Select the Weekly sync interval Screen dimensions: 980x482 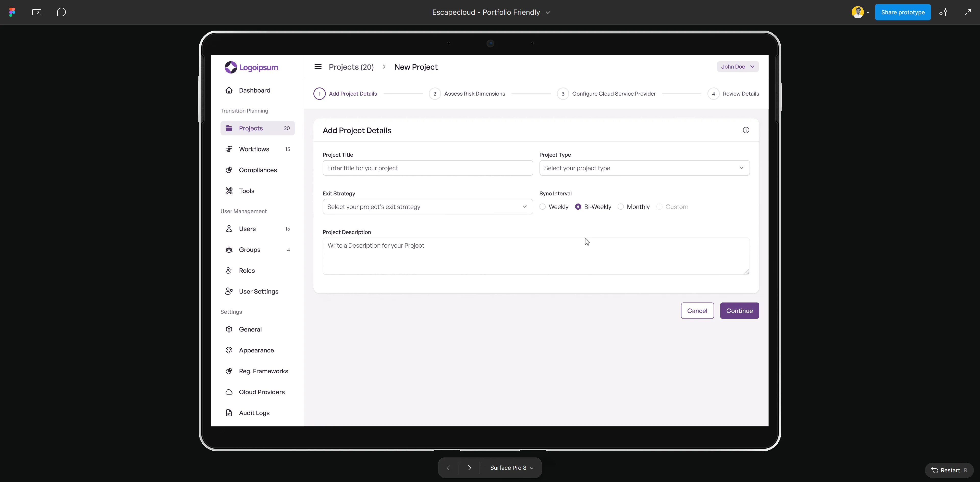[543, 207]
